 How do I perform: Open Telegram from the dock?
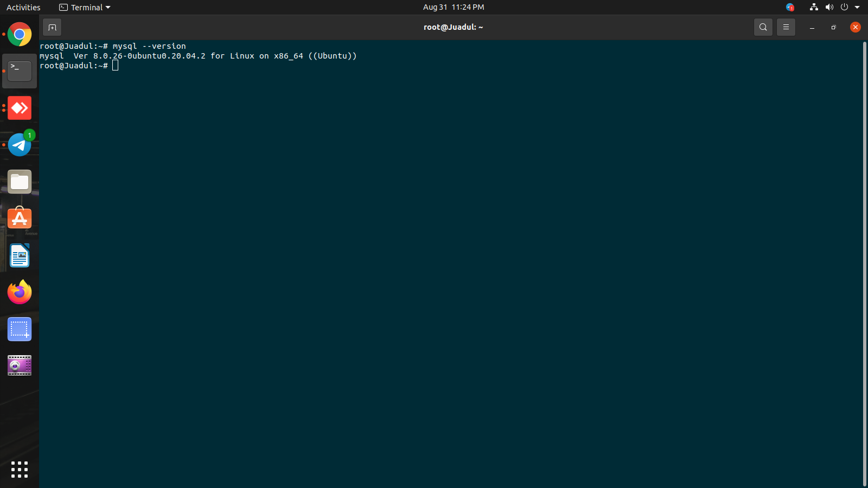[x=20, y=145]
